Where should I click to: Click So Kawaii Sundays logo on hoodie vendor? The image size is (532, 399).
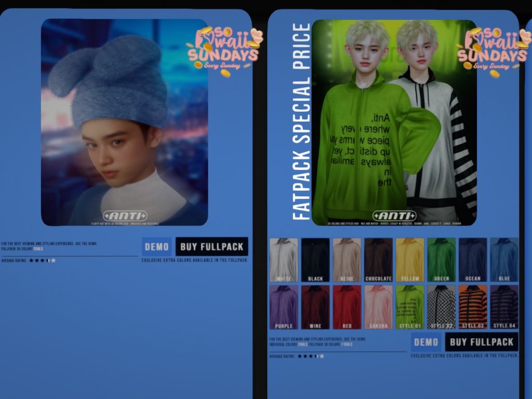(494, 51)
